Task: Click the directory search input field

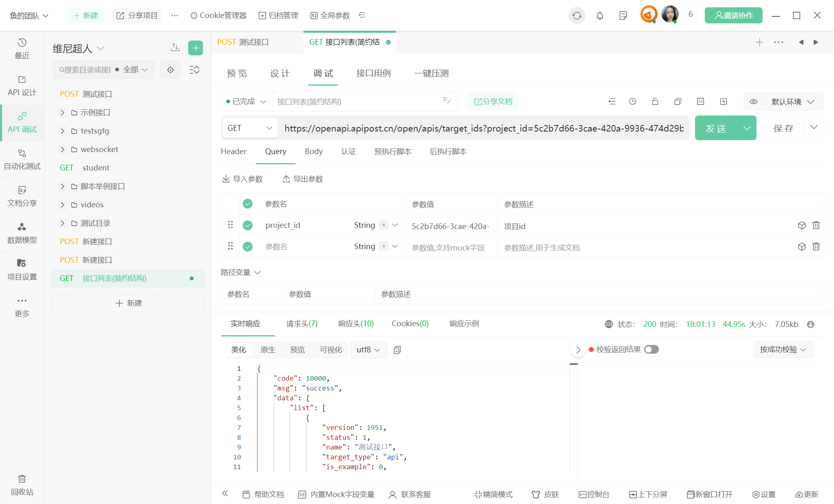Action: point(85,70)
